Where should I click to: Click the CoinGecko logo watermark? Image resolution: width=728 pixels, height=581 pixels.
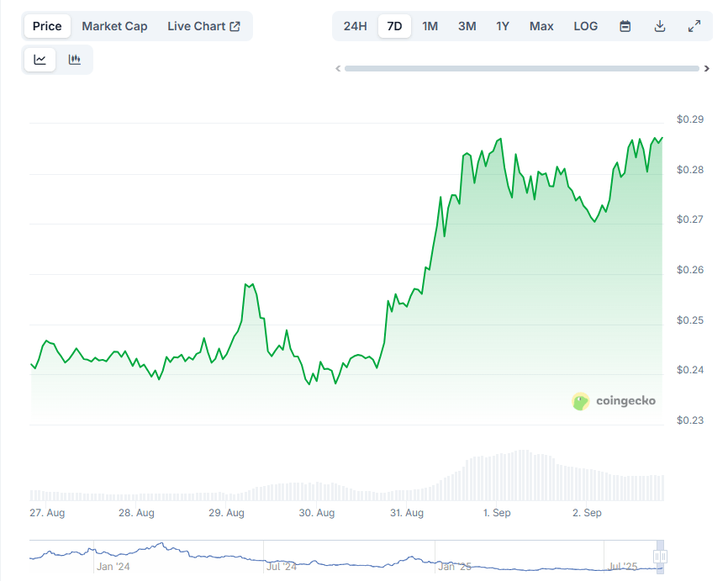614,401
